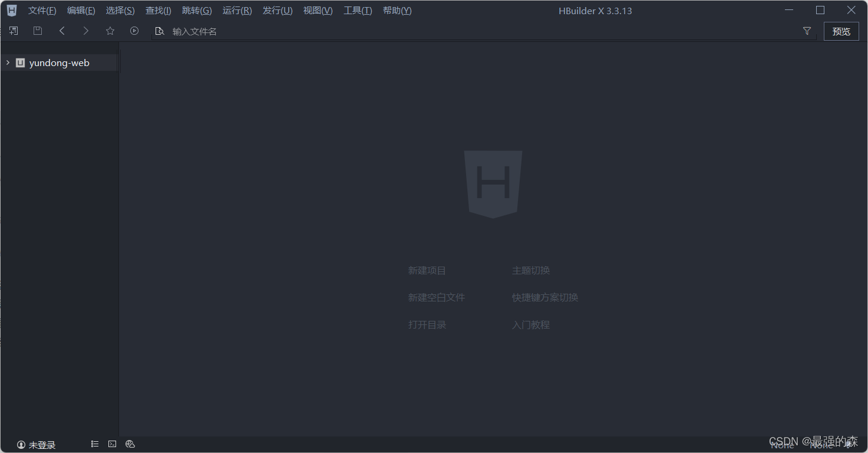
Task: Click the HBuilder X logo icon in title bar
Action: pyautogui.click(x=12, y=11)
